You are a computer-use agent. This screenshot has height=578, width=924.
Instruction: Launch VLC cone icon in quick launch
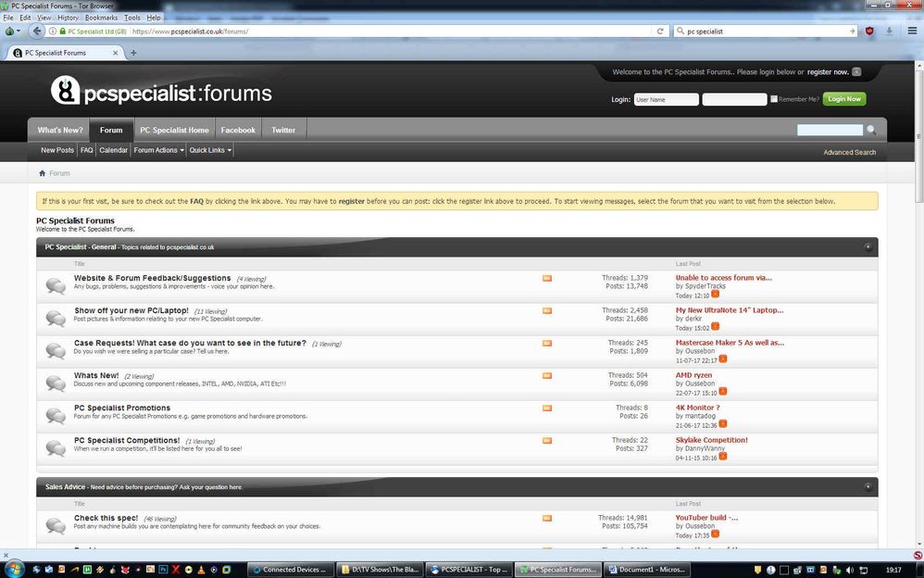pyautogui.click(x=201, y=570)
